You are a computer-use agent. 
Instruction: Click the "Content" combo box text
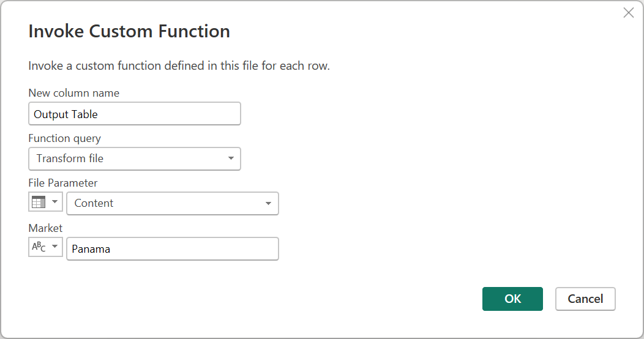pyautogui.click(x=94, y=204)
